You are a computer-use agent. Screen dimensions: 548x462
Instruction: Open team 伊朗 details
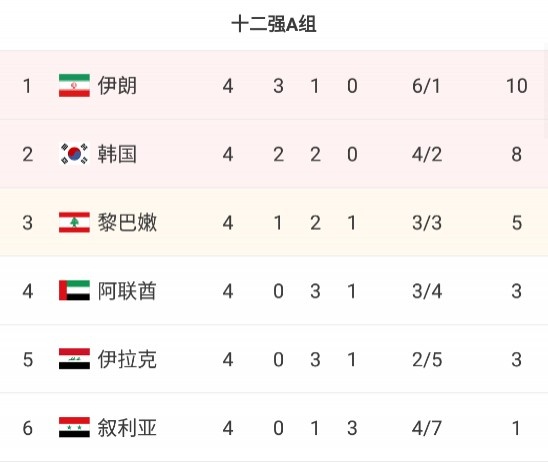tap(117, 85)
